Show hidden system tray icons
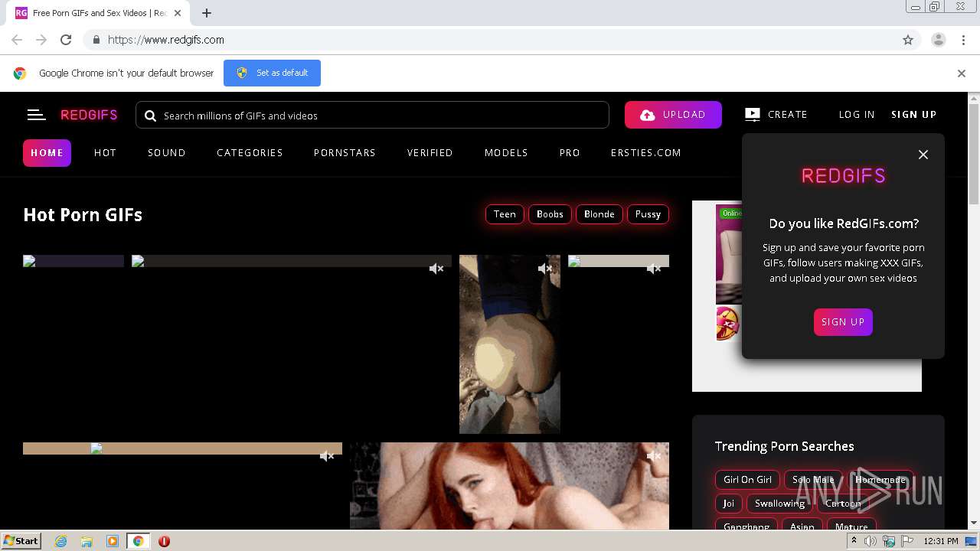This screenshot has width=980, height=551. [854, 541]
